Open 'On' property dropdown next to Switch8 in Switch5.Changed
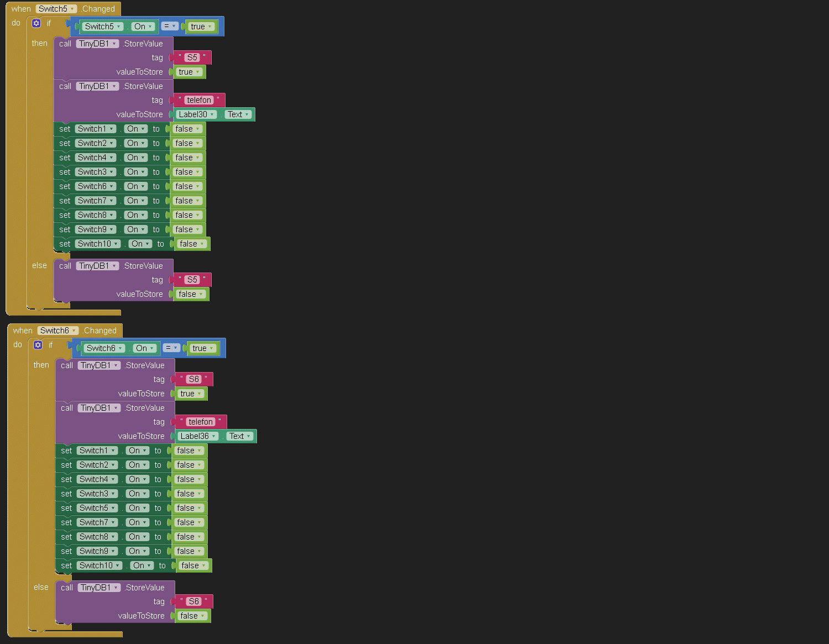This screenshot has height=644, width=829. point(135,215)
